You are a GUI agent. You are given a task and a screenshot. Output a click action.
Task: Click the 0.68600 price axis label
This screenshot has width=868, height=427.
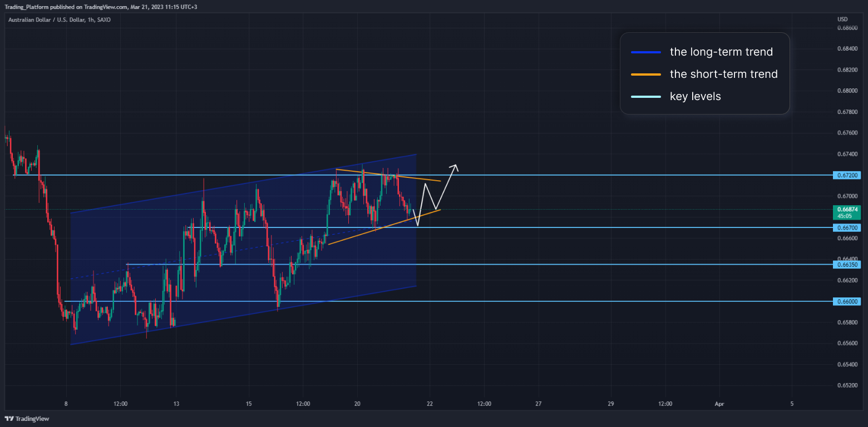[x=846, y=28]
